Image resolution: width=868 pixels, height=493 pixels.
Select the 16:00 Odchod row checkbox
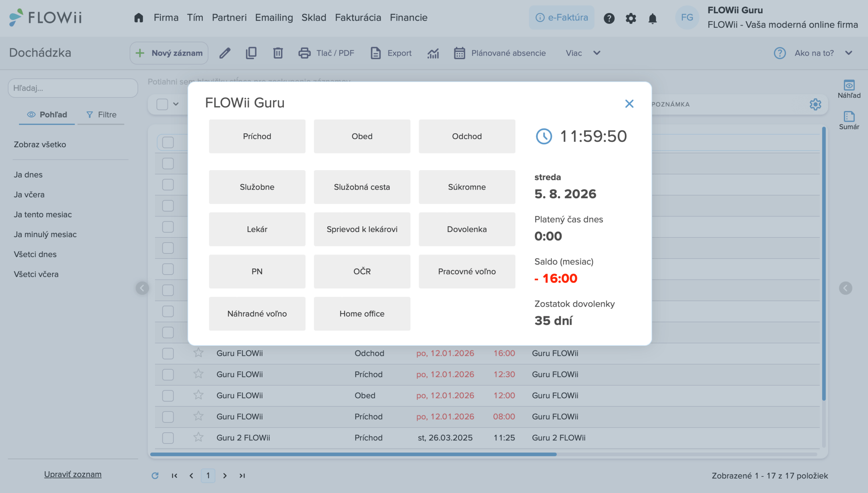pos(168,354)
